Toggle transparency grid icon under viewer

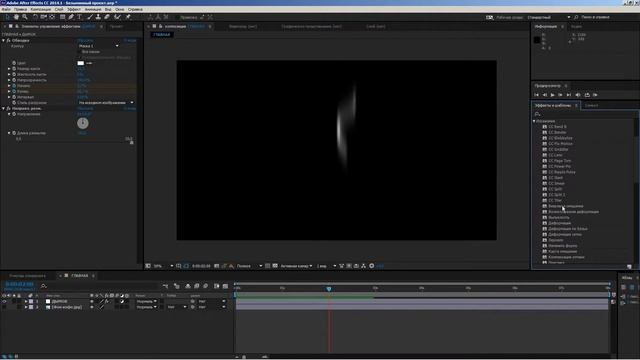pos(275,266)
